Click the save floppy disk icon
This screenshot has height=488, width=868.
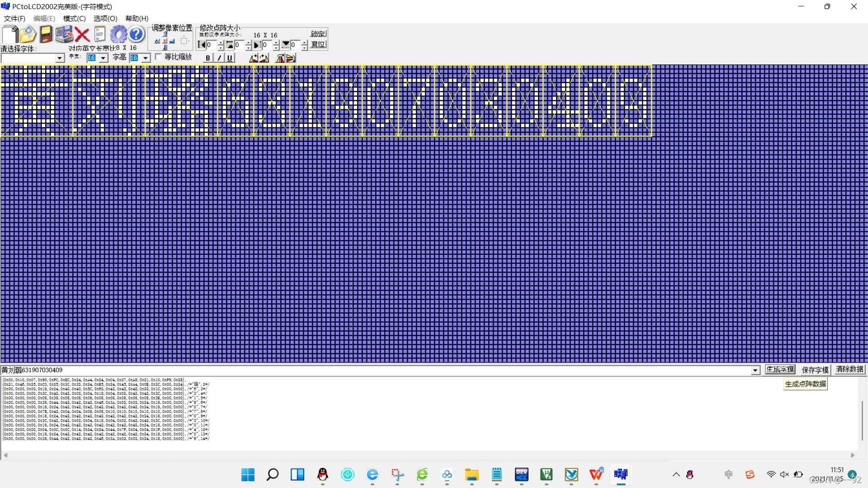[46, 34]
